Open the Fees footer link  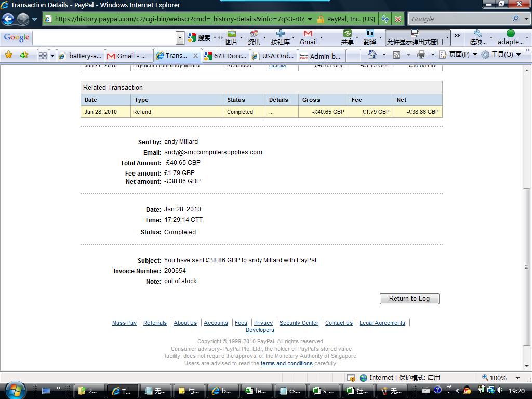point(241,323)
